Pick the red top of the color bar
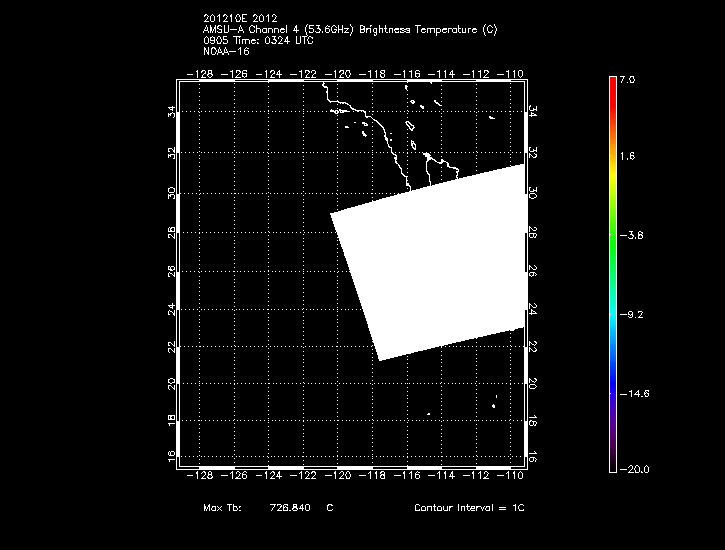725x550 pixels. (611, 85)
